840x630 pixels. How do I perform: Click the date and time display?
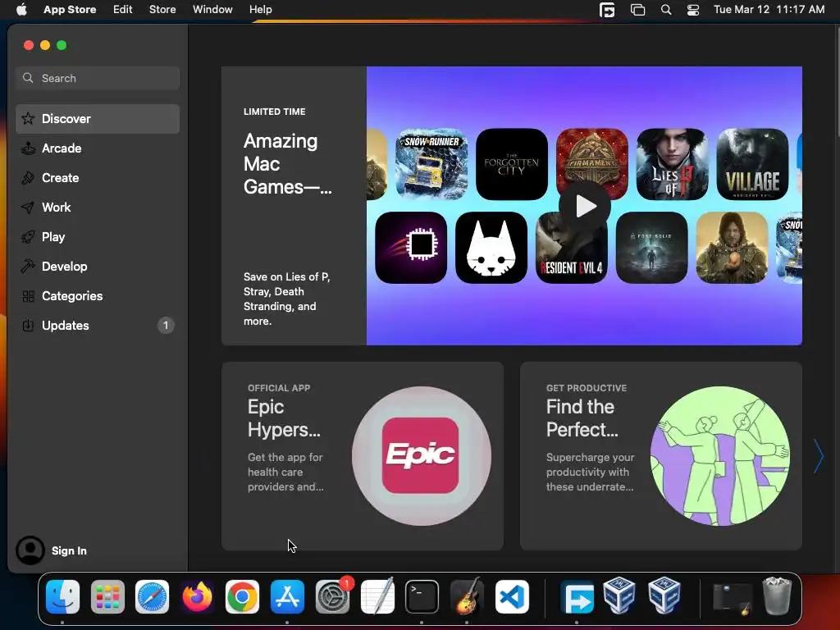(769, 10)
